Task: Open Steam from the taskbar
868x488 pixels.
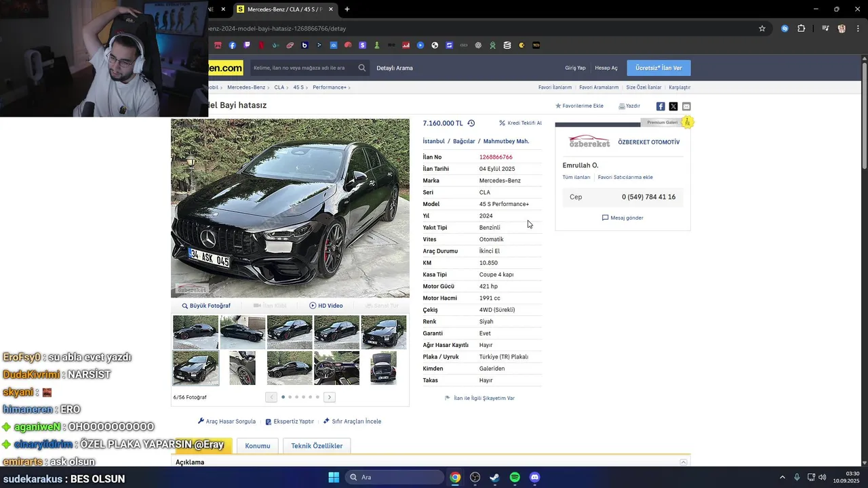Action: tap(495, 477)
